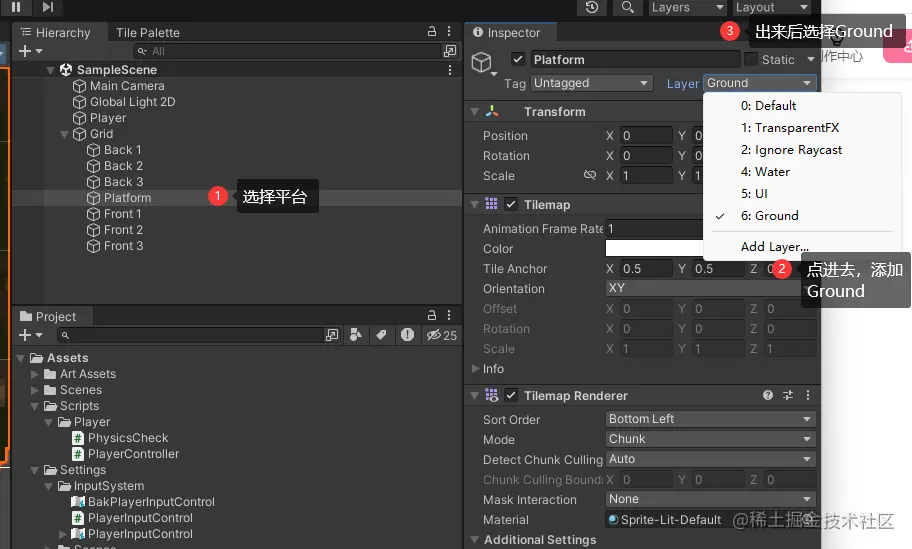912x549 pixels.
Task: Click the Step frame button
Action: point(48,6)
